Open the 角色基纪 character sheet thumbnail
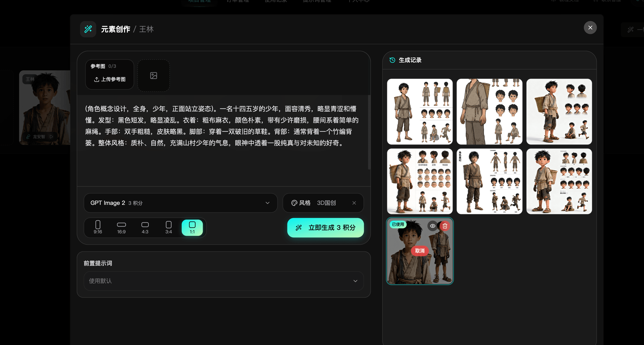This screenshot has width=644, height=345. pyautogui.click(x=489, y=181)
